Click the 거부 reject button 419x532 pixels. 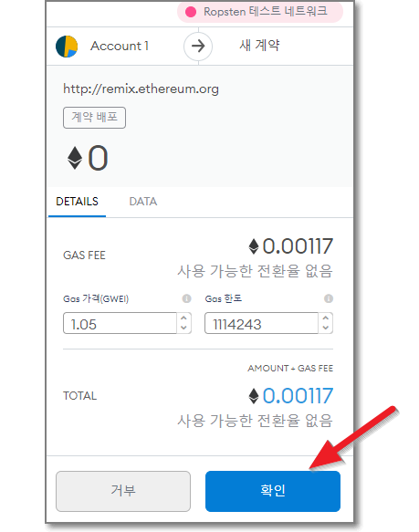click(x=123, y=491)
